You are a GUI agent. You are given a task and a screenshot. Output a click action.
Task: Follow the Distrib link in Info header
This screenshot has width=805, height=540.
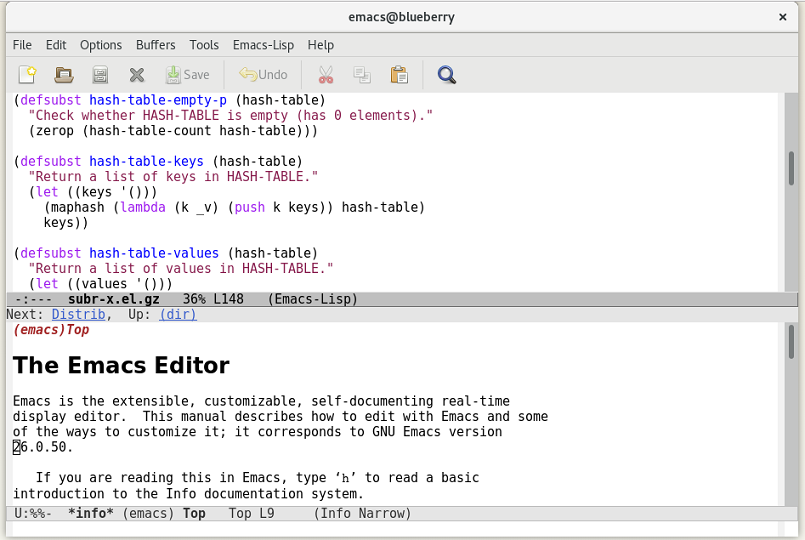tap(78, 314)
